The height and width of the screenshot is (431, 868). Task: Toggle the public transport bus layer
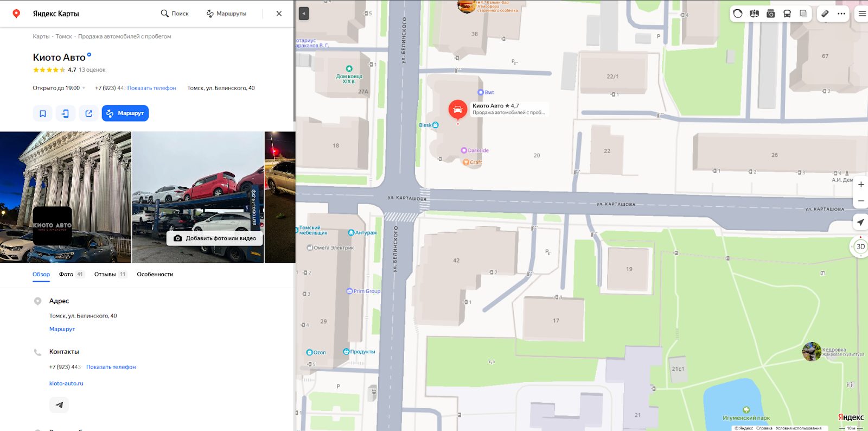[787, 14]
